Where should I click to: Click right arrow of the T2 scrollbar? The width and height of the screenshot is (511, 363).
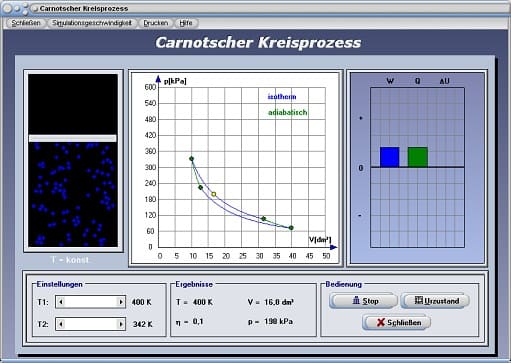coord(121,324)
